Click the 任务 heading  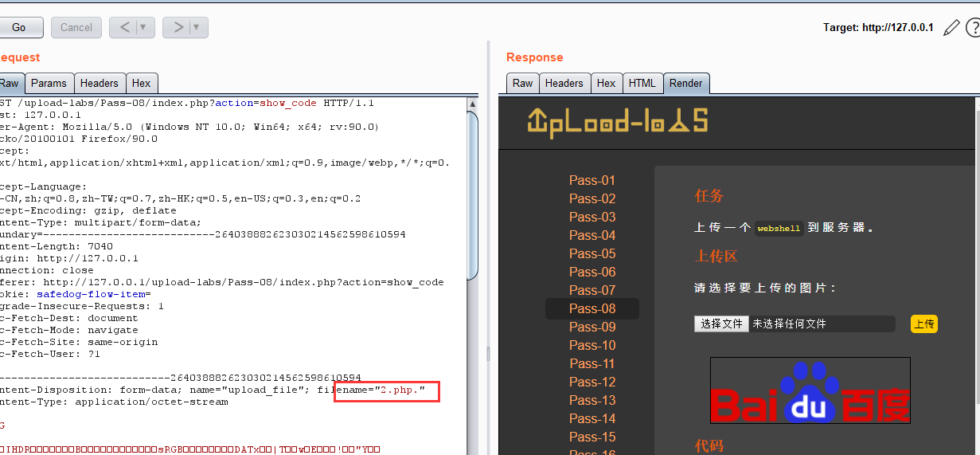709,196
